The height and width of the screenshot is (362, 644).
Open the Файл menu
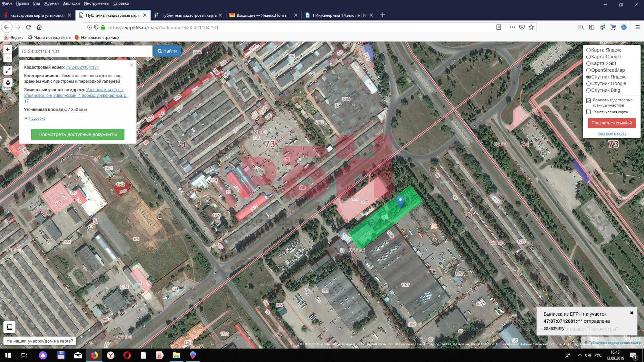(x=7, y=3)
